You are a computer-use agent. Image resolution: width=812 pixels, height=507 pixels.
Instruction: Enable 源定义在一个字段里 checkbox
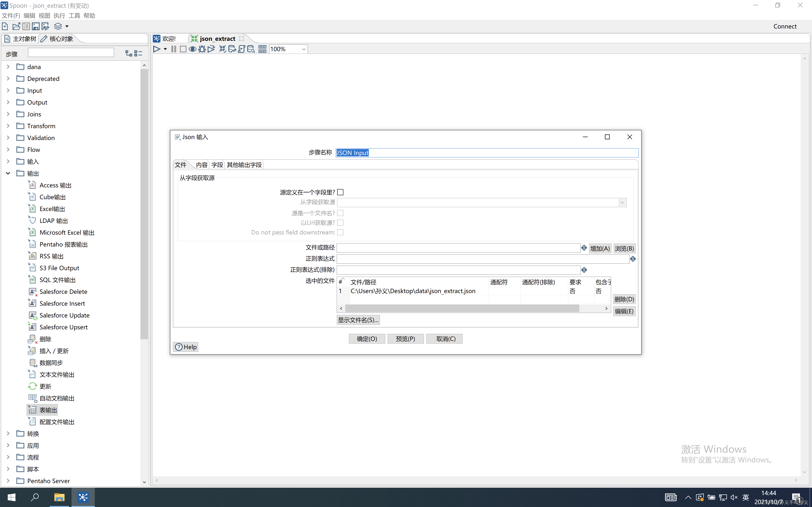pos(340,192)
